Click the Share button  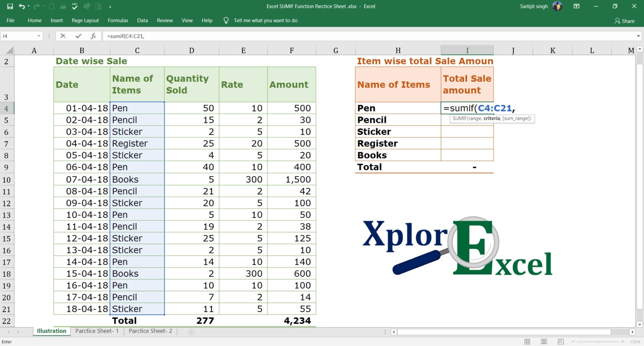[624, 21]
